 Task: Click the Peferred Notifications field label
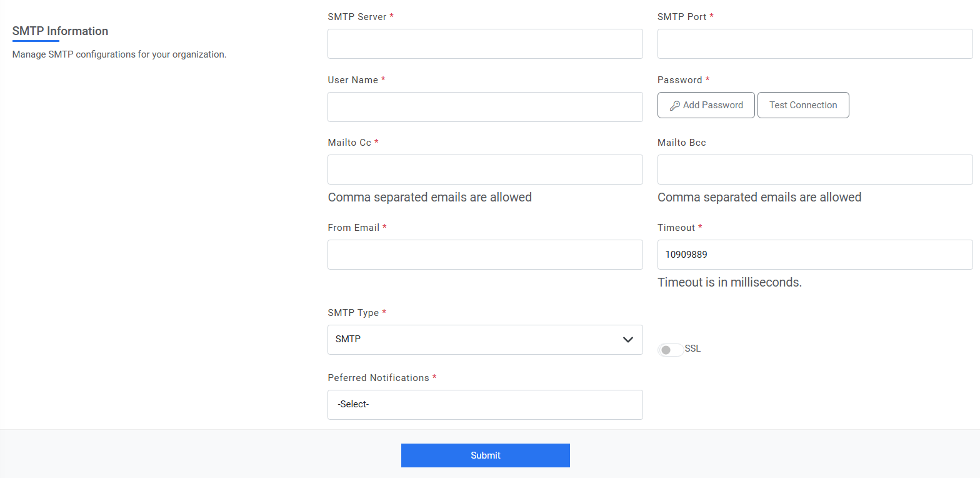pos(378,378)
